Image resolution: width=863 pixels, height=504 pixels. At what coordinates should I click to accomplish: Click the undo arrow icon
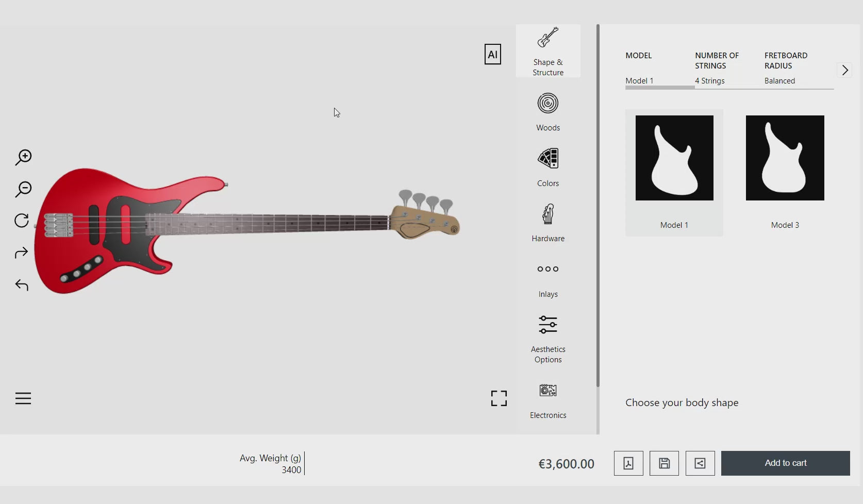(x=22, y=285)
